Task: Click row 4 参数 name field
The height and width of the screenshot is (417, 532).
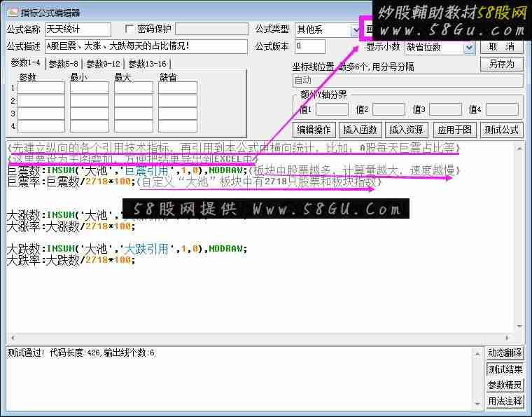Action: [41, 126]
